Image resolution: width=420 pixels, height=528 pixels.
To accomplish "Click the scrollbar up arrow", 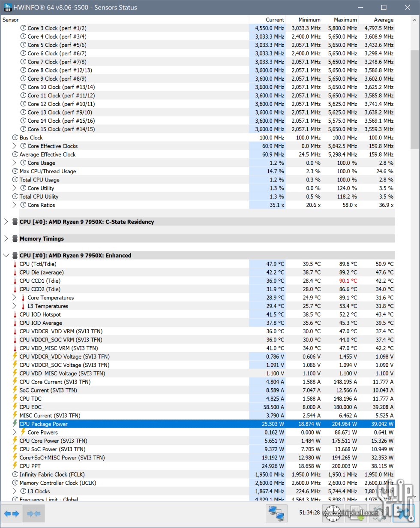I will click(x=414, y=19).
